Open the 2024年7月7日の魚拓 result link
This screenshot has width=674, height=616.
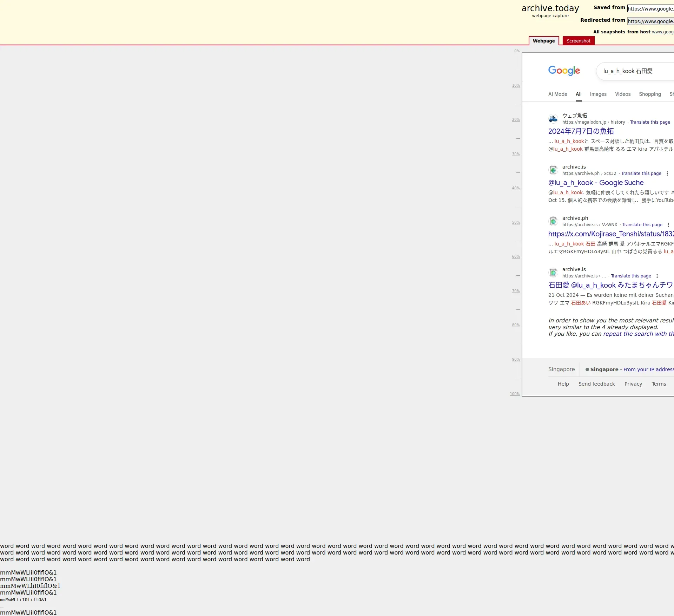click(x=581, y=131)
